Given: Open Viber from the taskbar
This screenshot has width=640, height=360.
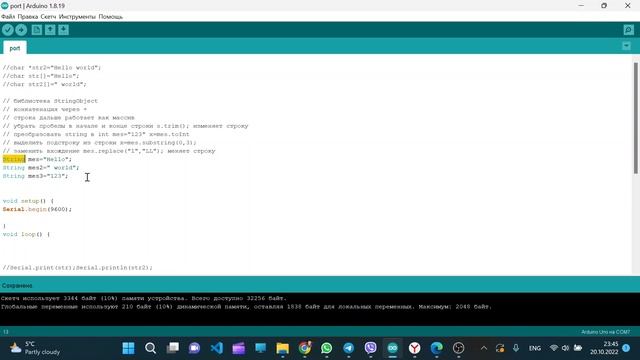Looking at the screenshot, I should pos(371,348).
